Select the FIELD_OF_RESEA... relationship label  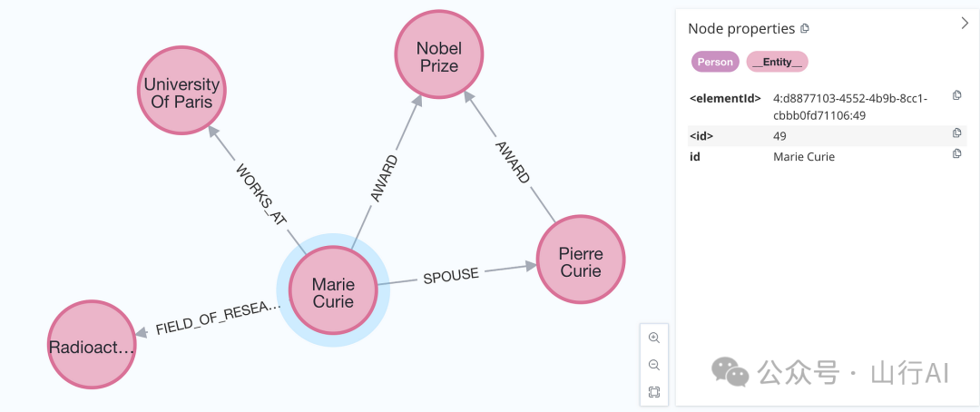(218, 319)
